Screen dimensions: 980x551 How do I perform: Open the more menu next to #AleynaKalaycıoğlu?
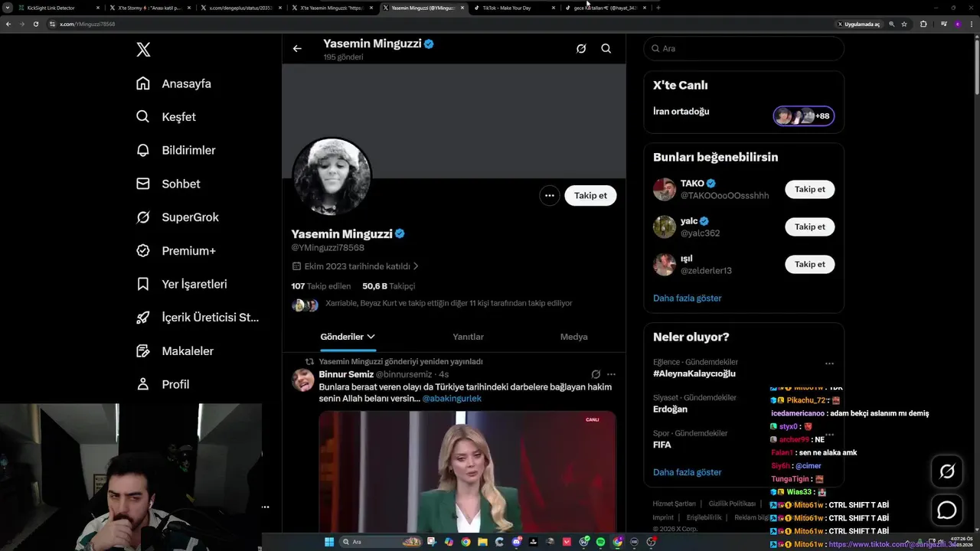(829, 364)
